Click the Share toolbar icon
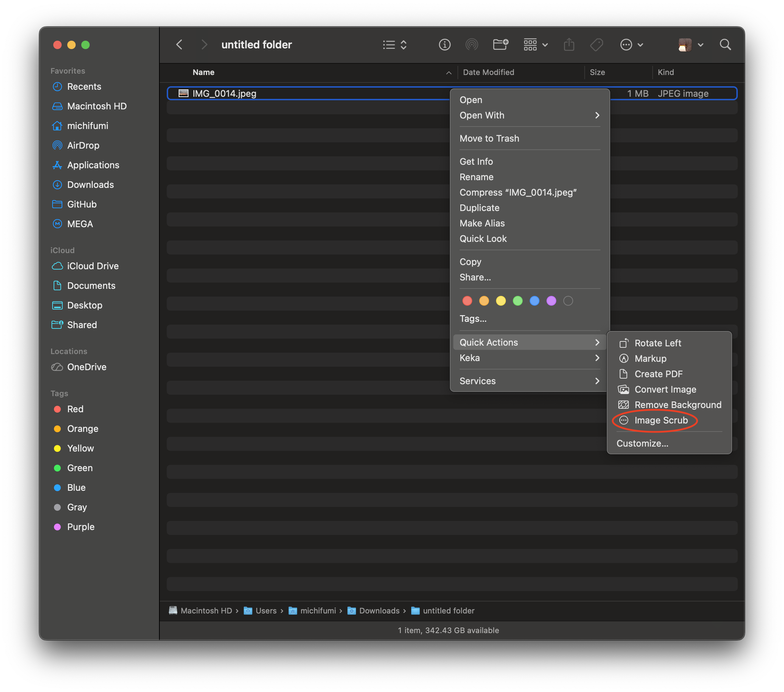 (x=569, y=45)
